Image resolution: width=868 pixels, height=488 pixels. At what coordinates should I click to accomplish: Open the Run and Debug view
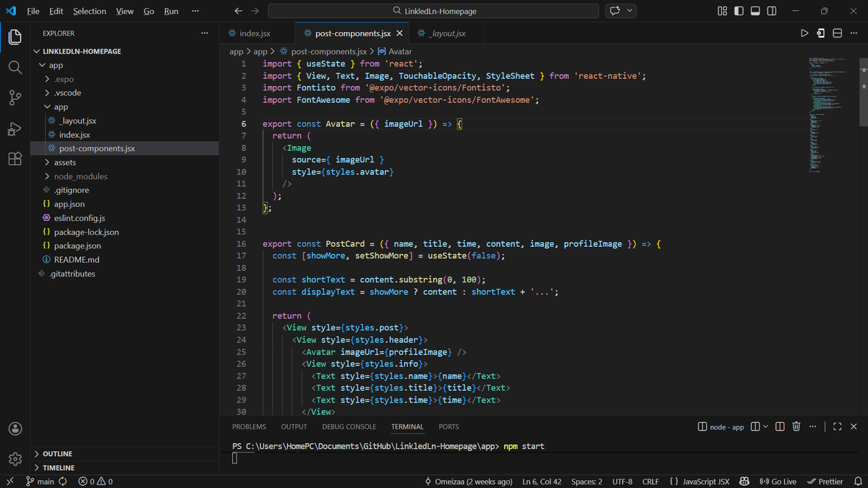pos(14,129)
